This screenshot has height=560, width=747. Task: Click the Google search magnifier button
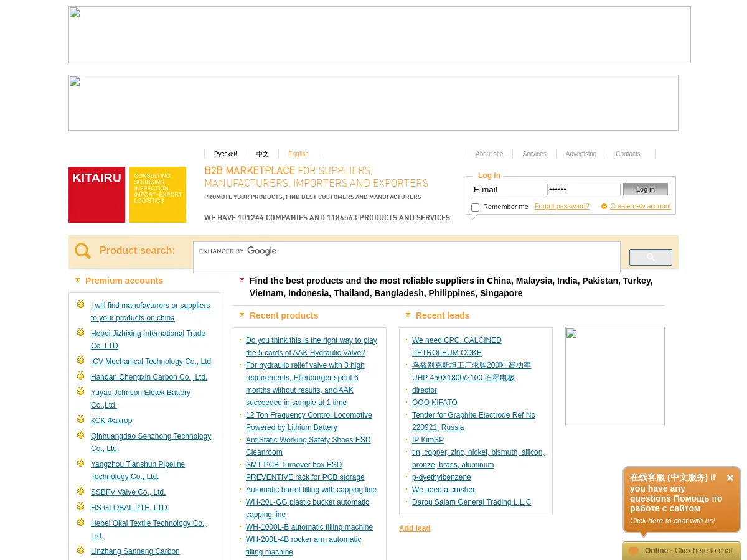[x=651, y=257]
